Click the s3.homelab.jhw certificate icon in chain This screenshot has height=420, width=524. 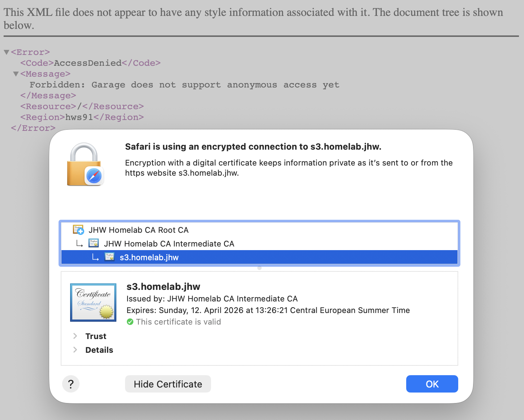click(109, 257)
